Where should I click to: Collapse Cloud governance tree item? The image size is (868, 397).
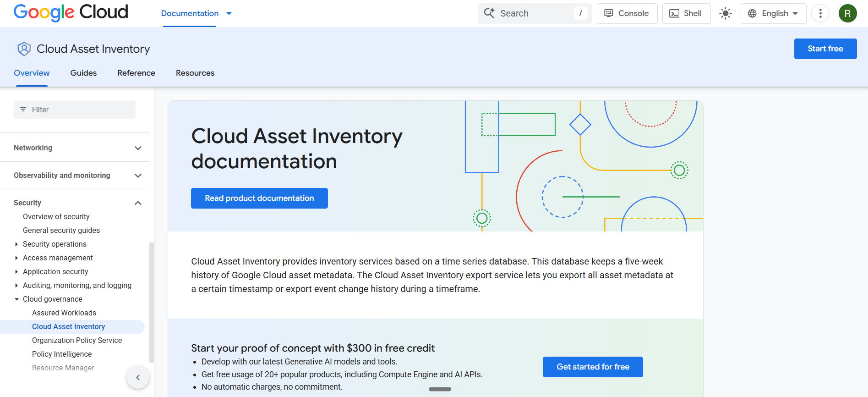(16, 299)
